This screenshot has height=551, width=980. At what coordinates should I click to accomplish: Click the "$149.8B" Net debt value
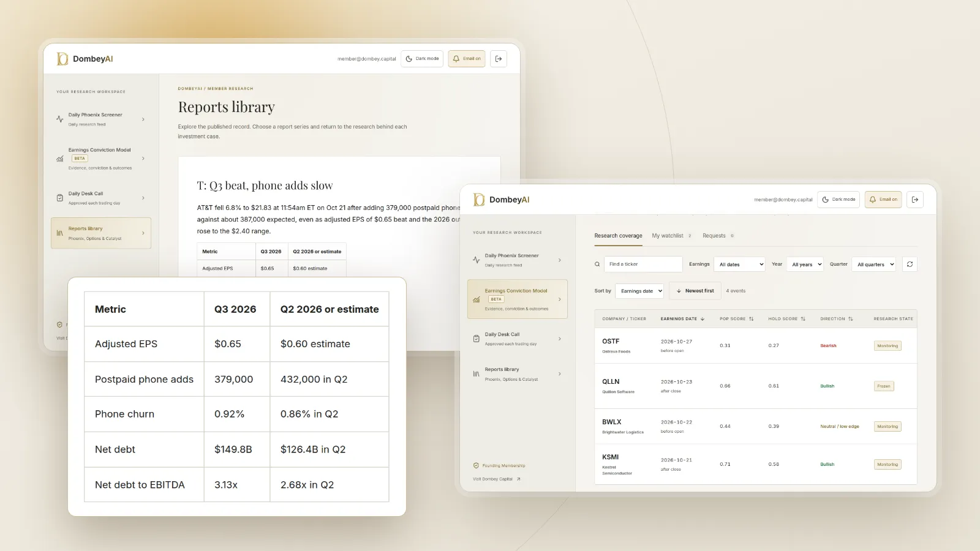(x=233, y=449)
